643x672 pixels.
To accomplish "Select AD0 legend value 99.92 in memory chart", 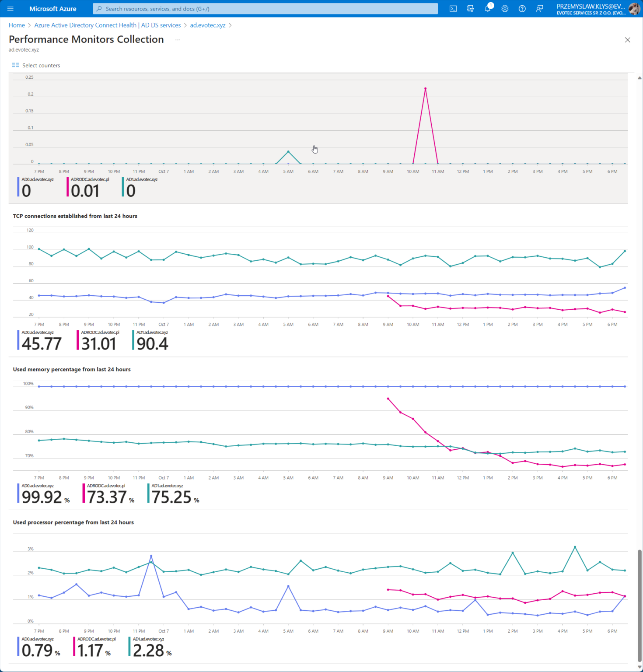I will (42, 497).
